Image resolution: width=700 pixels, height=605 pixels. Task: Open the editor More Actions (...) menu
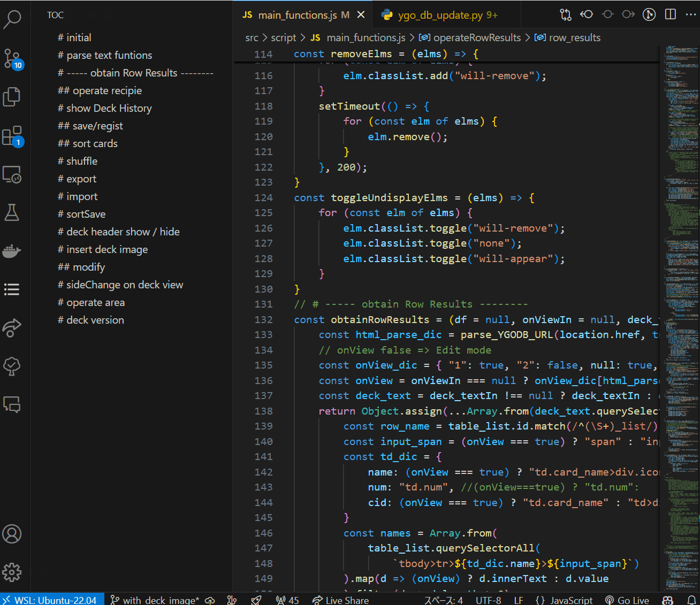(x=691, y=14)
